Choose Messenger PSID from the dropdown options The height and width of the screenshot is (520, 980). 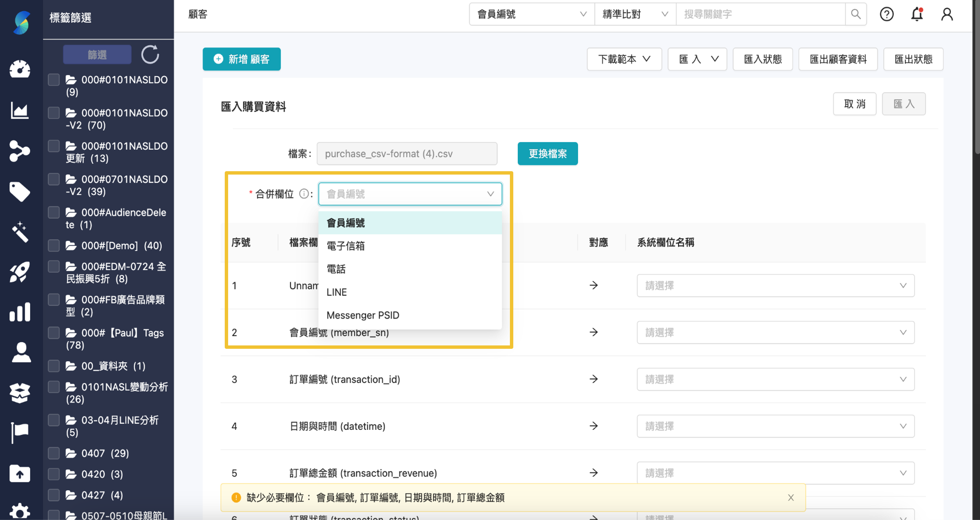click(x=362, y=315)
